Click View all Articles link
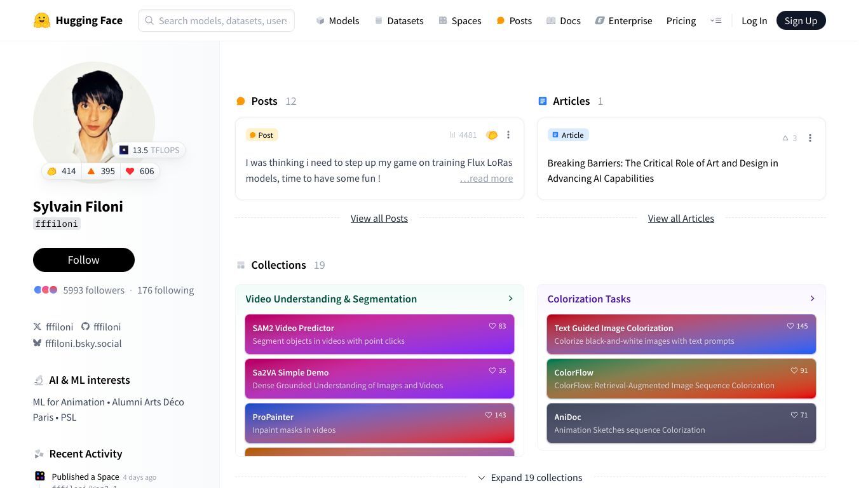 681,218
